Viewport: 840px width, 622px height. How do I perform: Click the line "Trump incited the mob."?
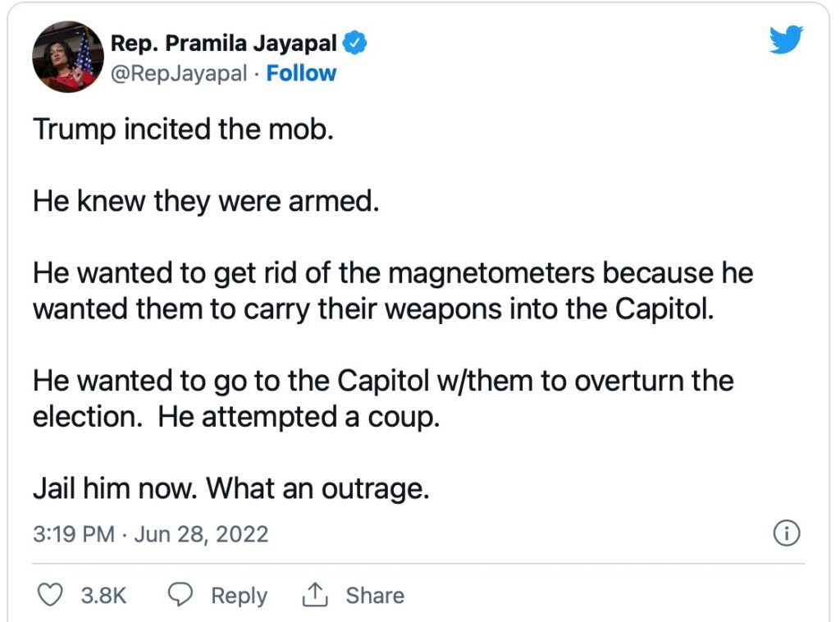tap(183, 130)
